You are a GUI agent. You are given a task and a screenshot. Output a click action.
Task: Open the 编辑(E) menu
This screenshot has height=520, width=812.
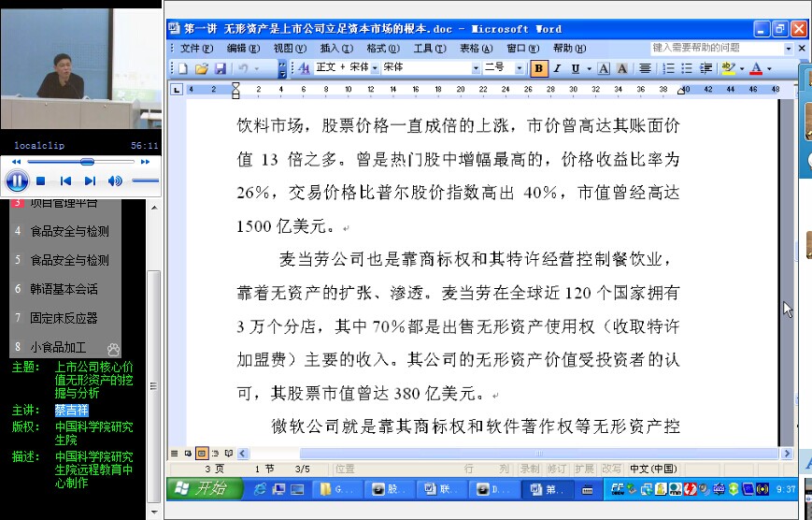[243, 49]
